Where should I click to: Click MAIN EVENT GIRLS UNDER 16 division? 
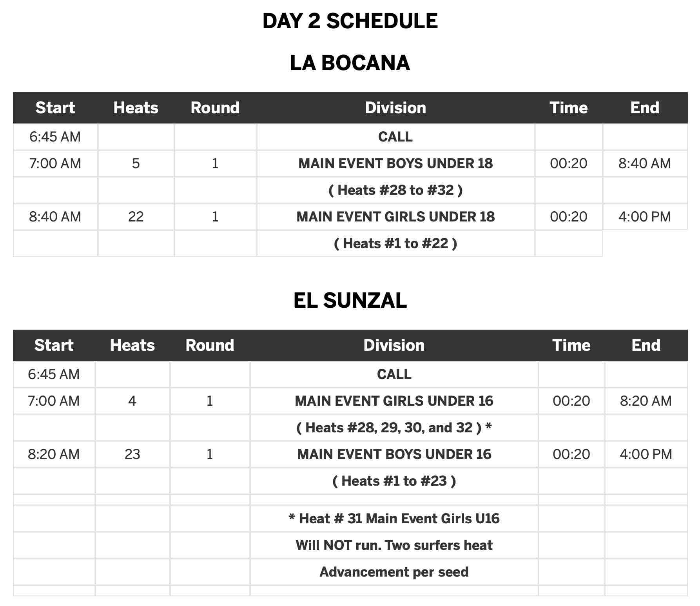[x=394, y=401]
